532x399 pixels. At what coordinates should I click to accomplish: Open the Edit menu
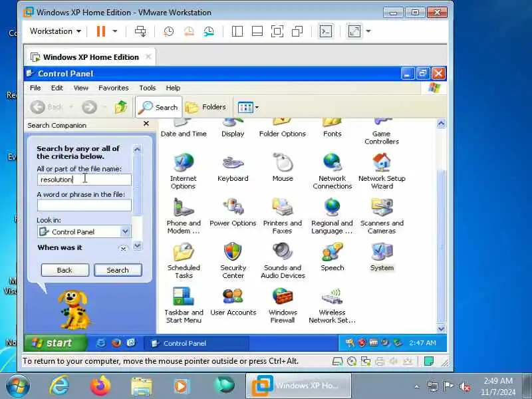[x=57, y=88]
